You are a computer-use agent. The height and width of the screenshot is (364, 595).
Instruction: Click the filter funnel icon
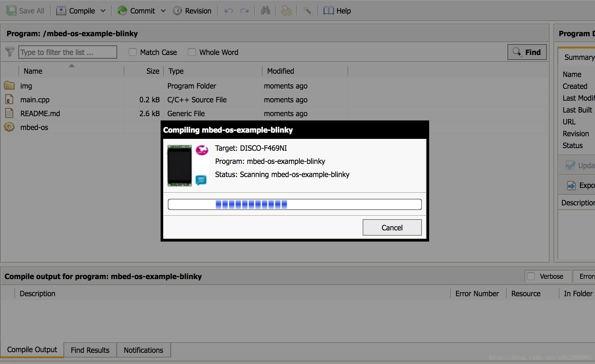click(x=10, y=52)
